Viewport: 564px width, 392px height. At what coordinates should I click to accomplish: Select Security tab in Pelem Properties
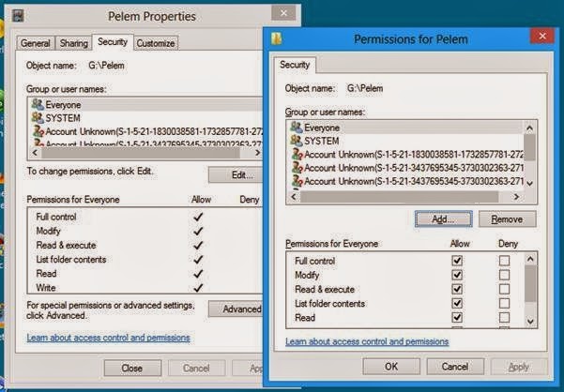pos(113,42)
